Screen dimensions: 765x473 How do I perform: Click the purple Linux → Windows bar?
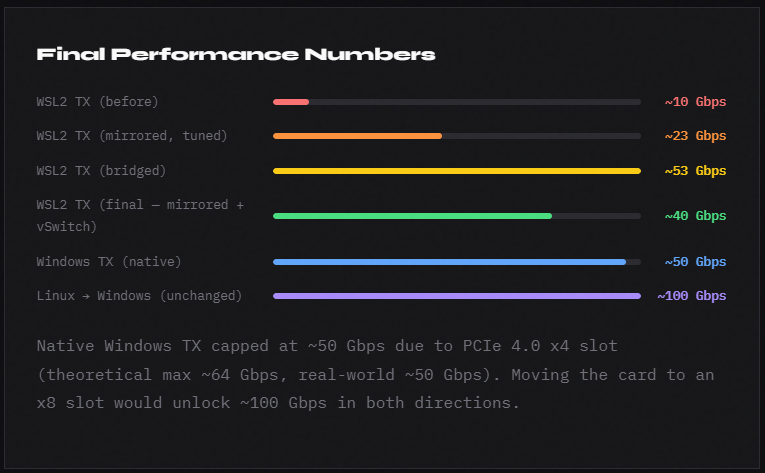456,296
